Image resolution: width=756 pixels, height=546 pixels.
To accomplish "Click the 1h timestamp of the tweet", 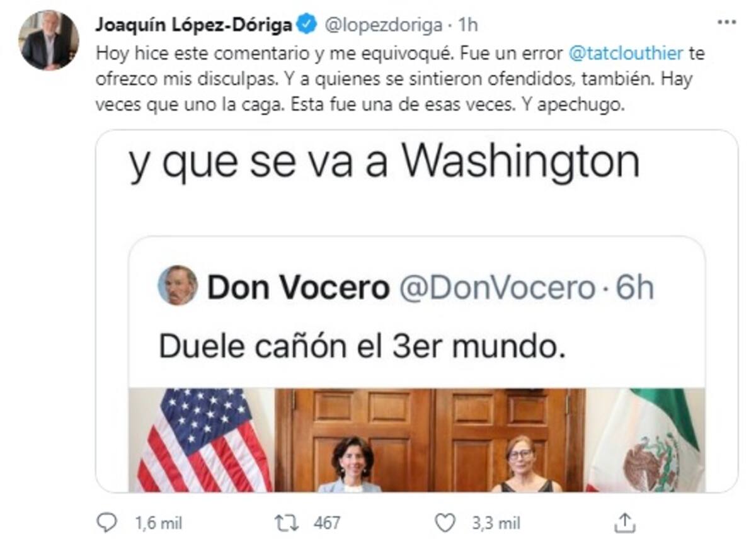I will [468, 25].
